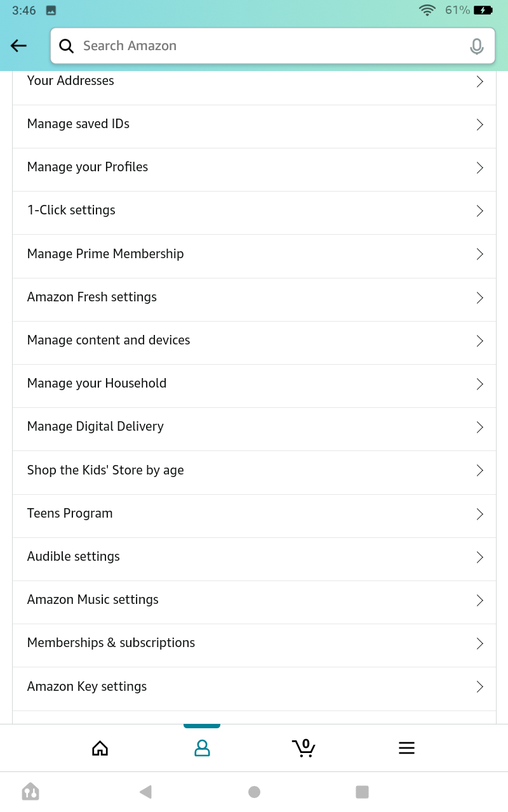508x812 pixels.
Task: Tap the back arrow icon
Action: (x=19, y=46)
